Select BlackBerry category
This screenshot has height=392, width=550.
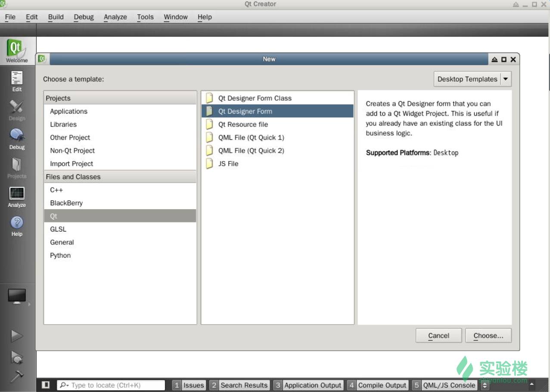click(120, 203)
